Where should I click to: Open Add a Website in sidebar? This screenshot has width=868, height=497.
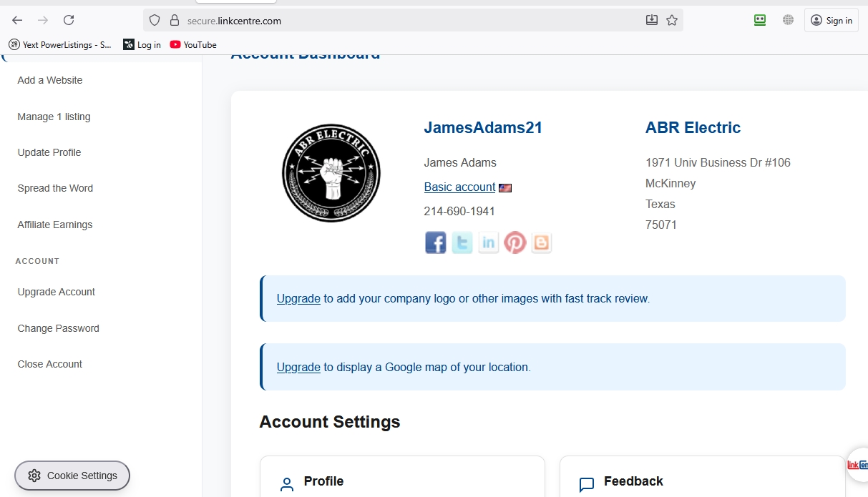pos(50,80)
